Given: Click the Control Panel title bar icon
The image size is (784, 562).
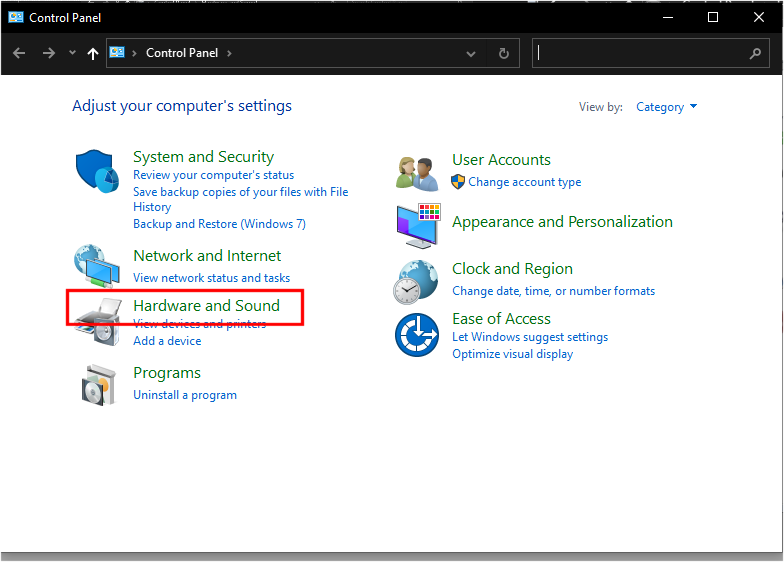Looking at the screenshot, I should point(16,18).
